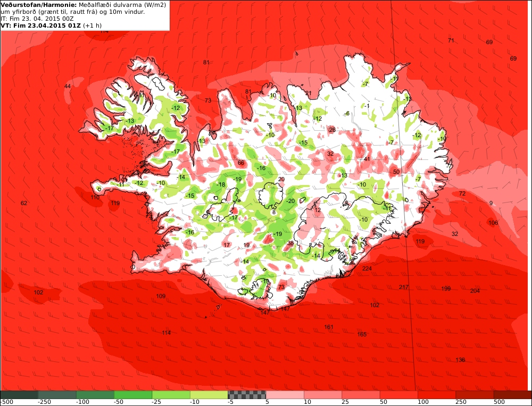The height and width of the screenshot is (406, 532).
Task: Select the "-100" legend label
Action: [83, 402]
